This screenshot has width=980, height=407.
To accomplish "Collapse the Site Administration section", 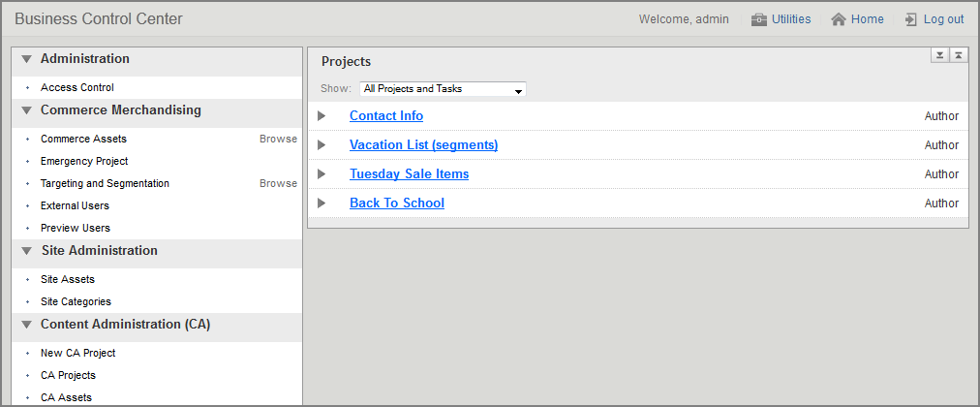I will 26,251.
